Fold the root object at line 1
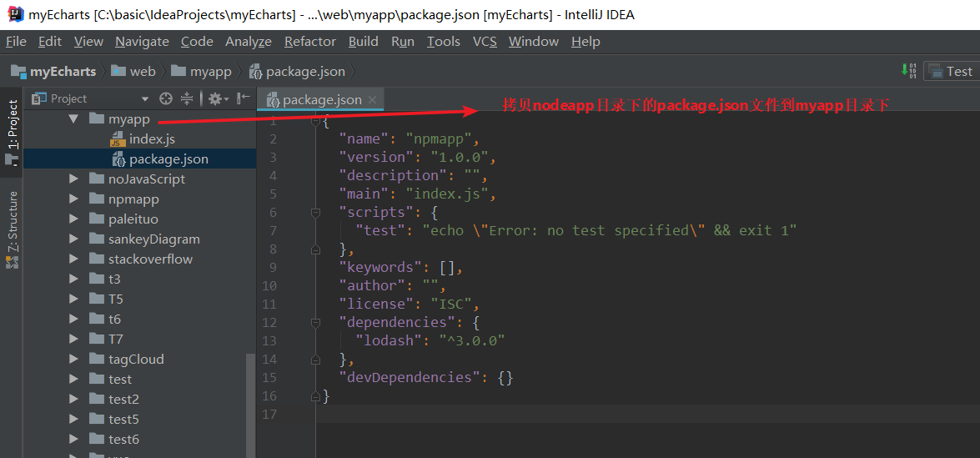Screen dimensions: 980x458 [x=315, y=121]
